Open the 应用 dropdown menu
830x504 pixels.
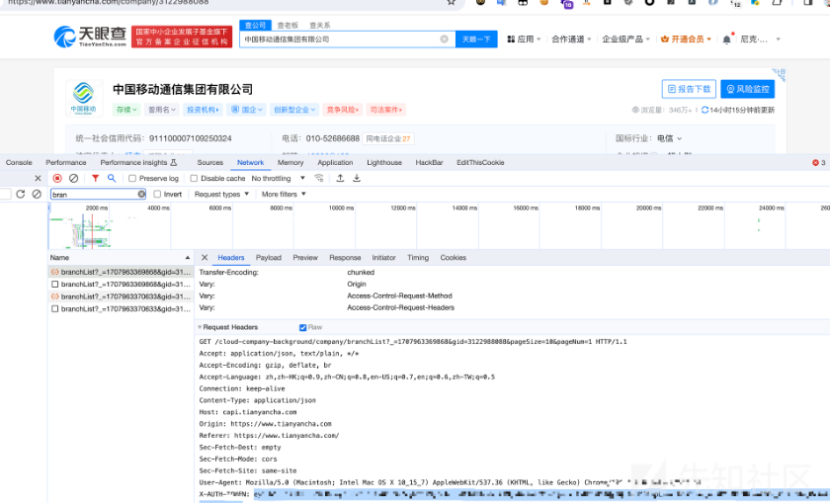[x=524, y=40]
